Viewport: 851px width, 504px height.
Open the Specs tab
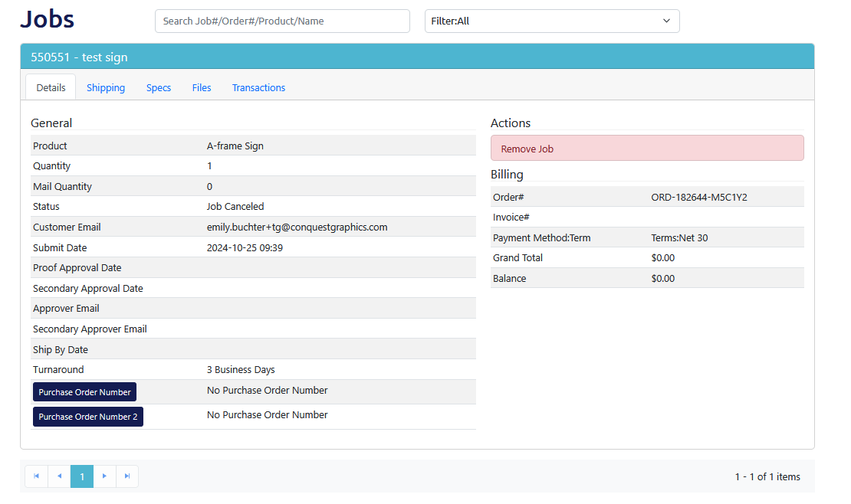point(159,88)
